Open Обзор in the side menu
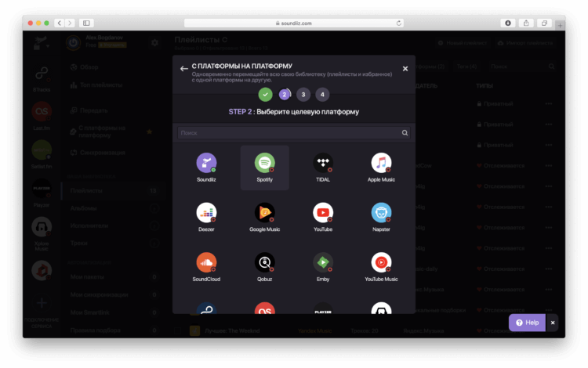This screenshot has width=588, height=368. click(x=85, y=67)
